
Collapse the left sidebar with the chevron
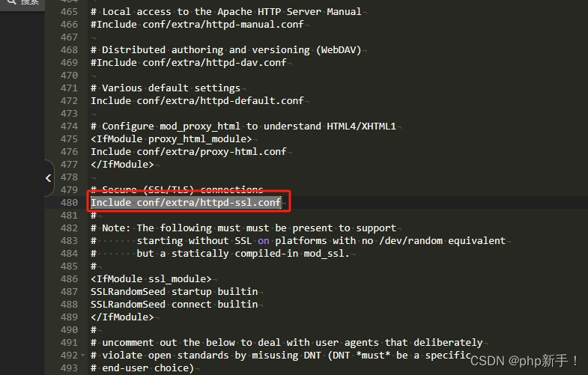click(x=49, y=178)
